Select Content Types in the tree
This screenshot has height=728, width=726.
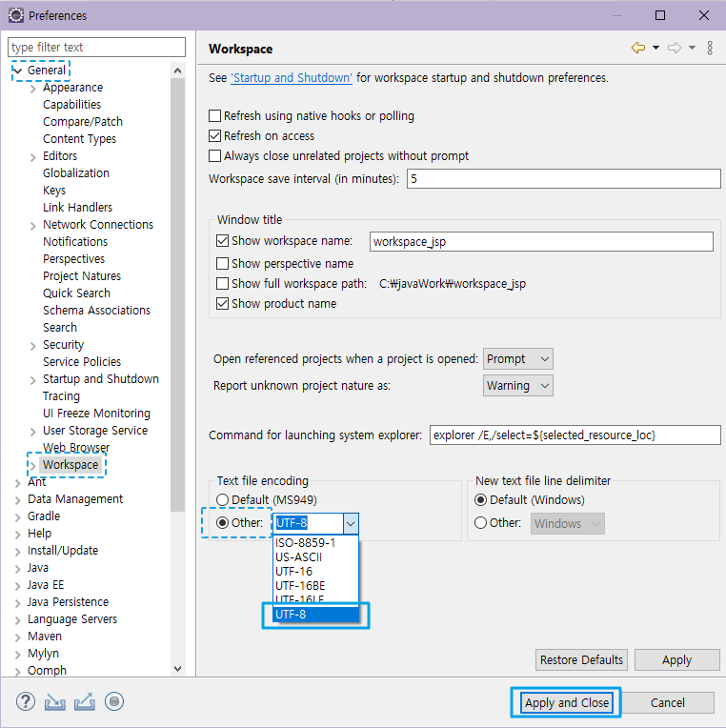79,139
